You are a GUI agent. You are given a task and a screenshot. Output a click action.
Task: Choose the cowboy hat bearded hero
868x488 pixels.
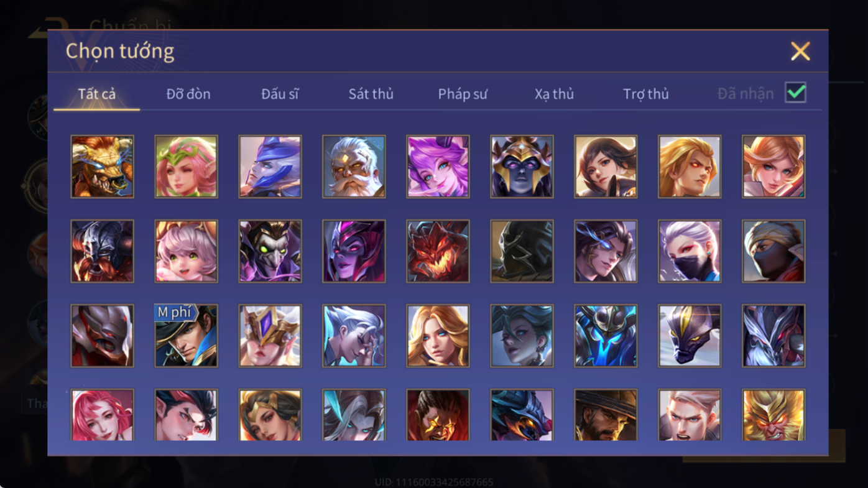(606, 415)
